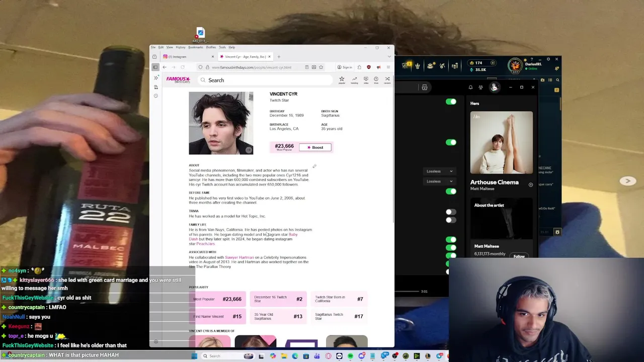Open Firefox View icon left of tabs
Viewport: 644px width, 362px height.
(154, 56)
